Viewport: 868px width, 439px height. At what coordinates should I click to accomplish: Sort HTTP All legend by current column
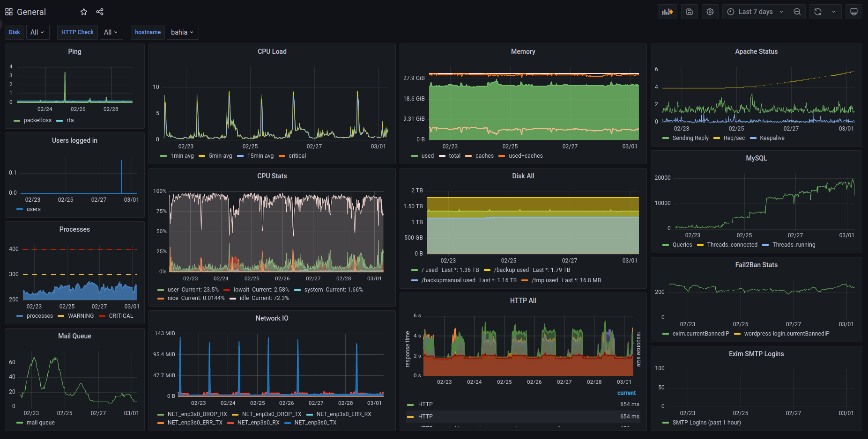626,393
